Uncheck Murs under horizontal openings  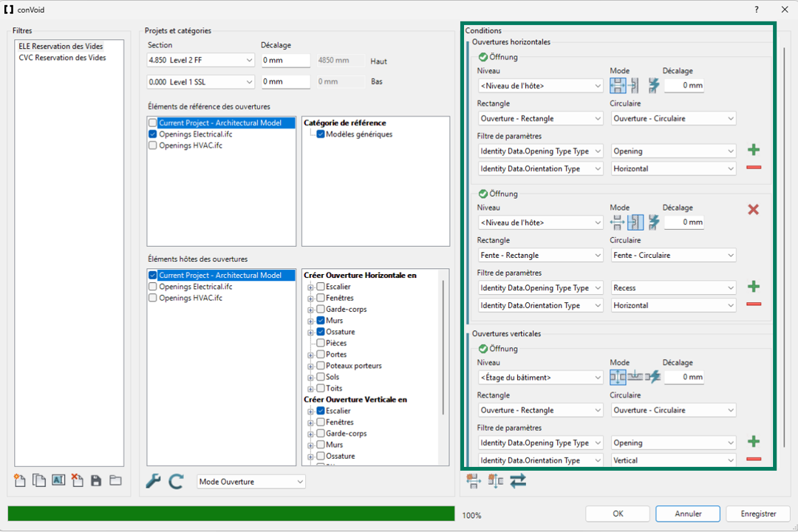tap(321, 321)
